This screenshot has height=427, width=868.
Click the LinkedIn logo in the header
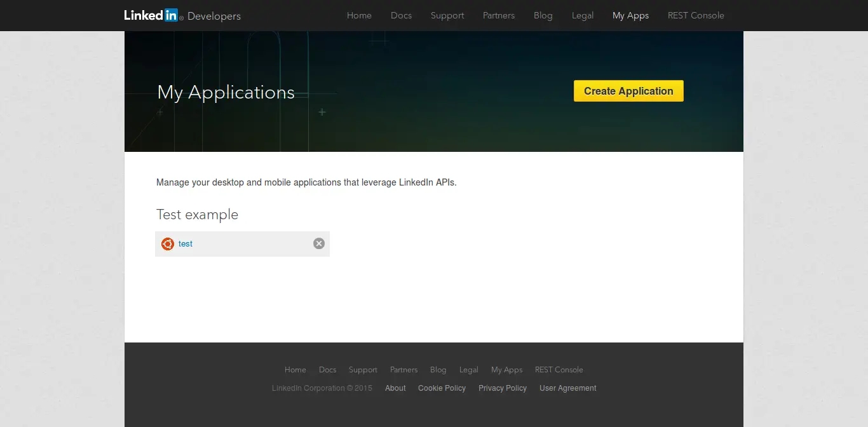[x=151, y=15]
